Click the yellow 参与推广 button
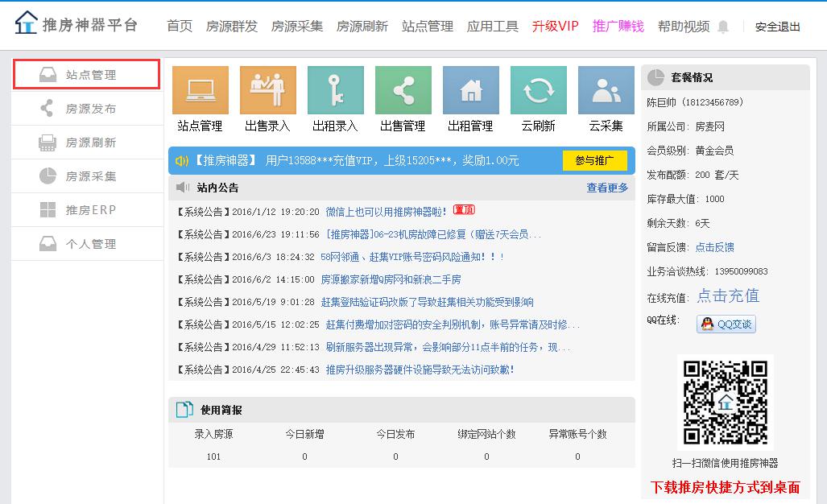This screenshot has width=827, height=504. coord(595,161)
